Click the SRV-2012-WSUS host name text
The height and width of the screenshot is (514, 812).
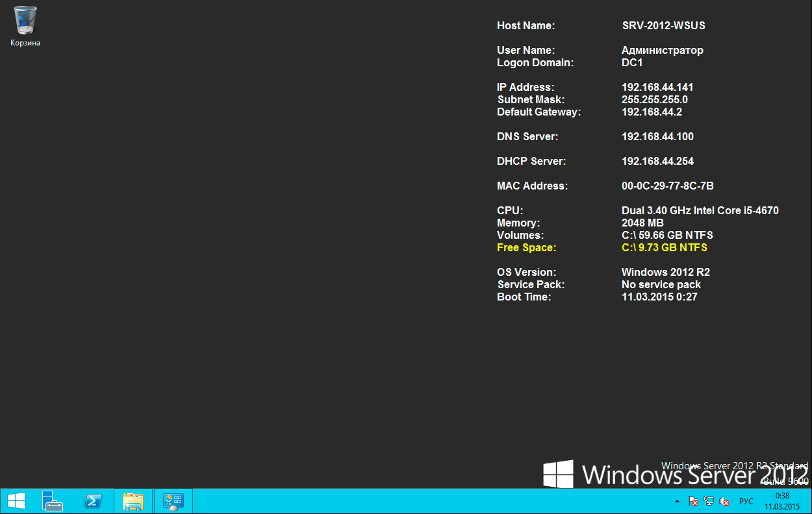[663, 26]
